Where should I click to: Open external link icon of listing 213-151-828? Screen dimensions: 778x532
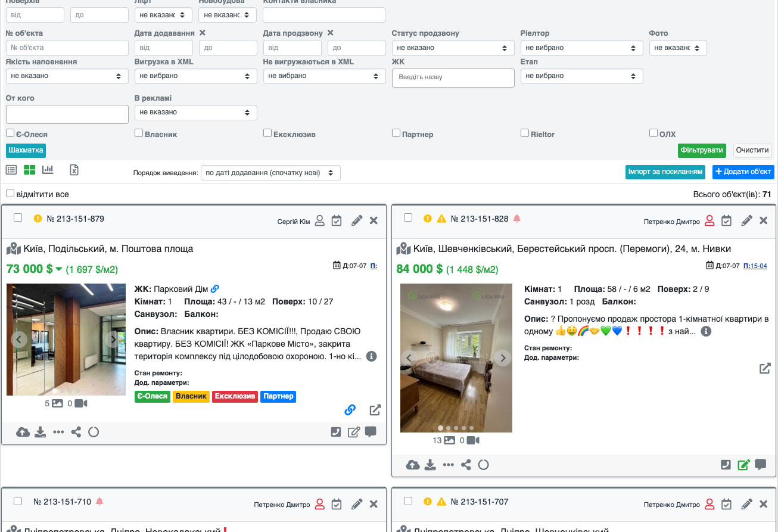pyautogui.click(x=765, y=368)
